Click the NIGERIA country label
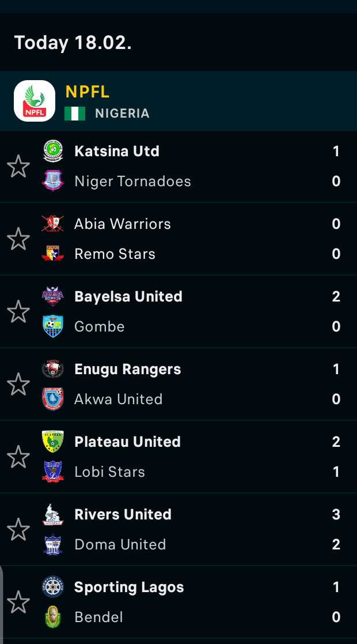 pyautogui.click(x=122, y=114)
